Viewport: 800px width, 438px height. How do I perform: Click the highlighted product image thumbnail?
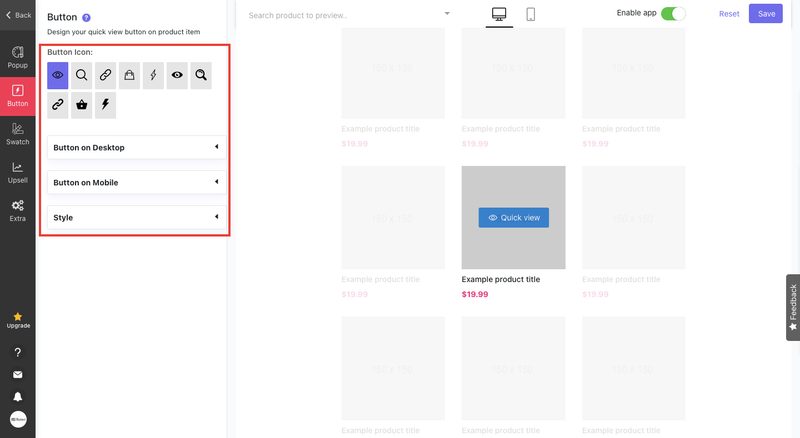(x=513, y=217)
